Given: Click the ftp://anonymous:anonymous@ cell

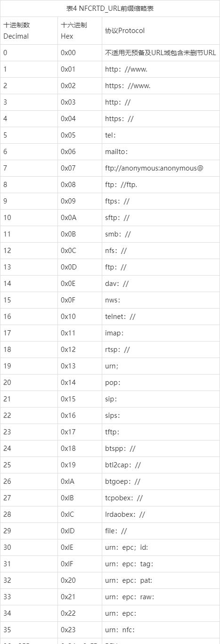Looking at the screenshot, I should [161, 168].
